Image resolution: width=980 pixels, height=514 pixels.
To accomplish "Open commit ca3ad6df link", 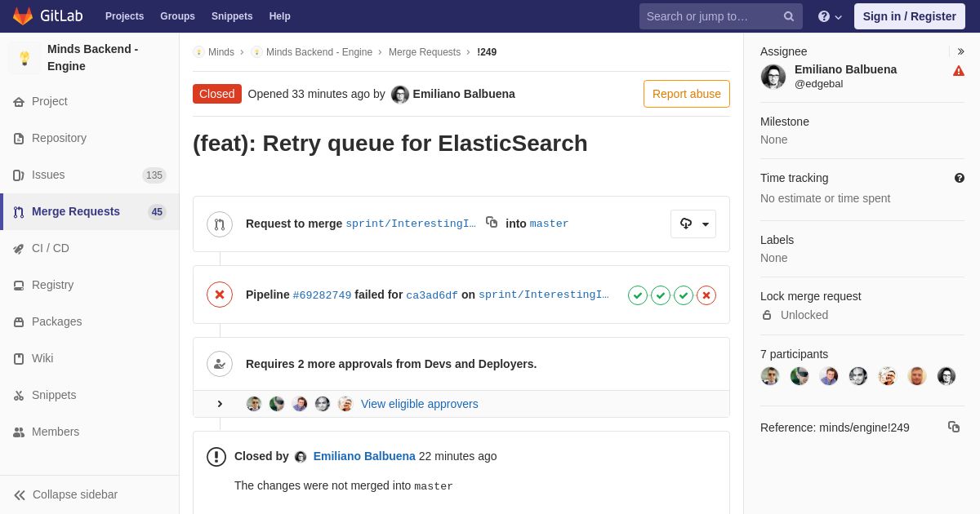I will pyautogui.click(x=432, y=295).
